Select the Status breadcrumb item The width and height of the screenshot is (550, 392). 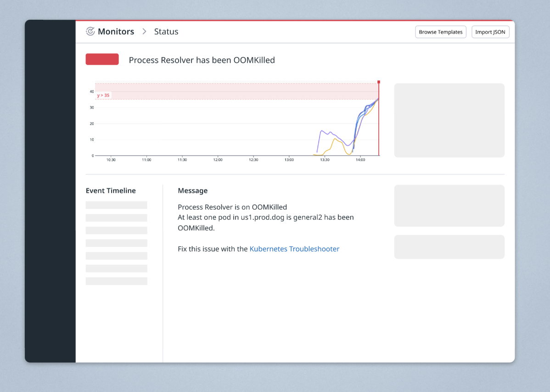[166, 31]
